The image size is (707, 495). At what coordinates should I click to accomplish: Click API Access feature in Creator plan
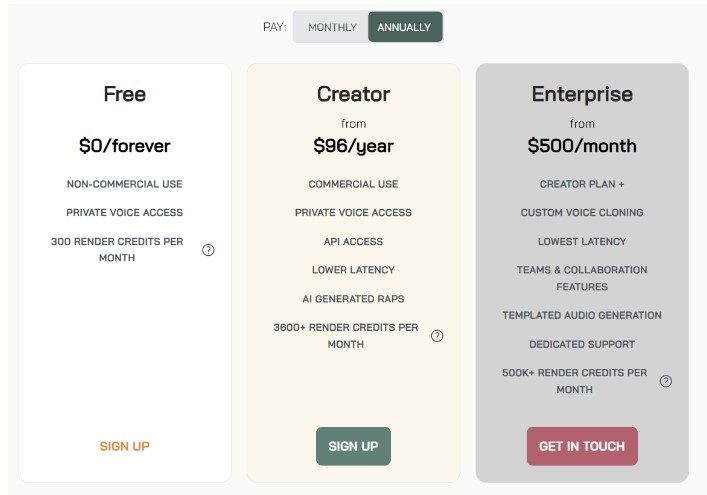tap(353, 241)
